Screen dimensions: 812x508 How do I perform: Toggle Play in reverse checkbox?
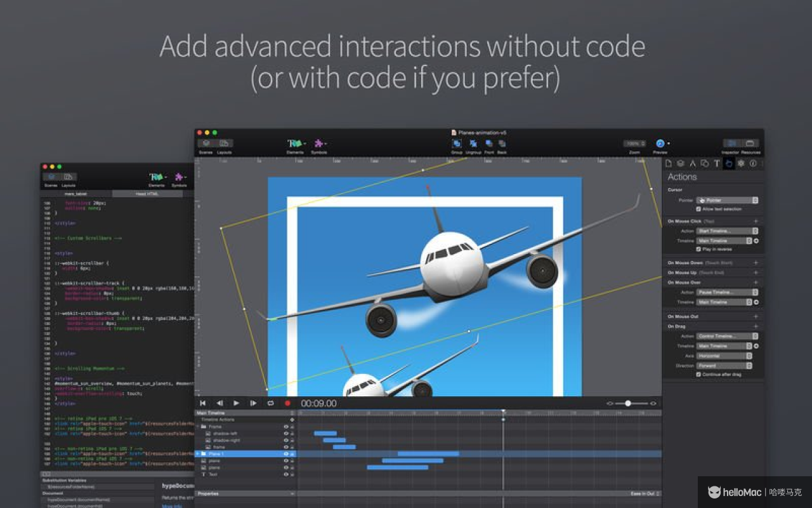click(698, 249)
